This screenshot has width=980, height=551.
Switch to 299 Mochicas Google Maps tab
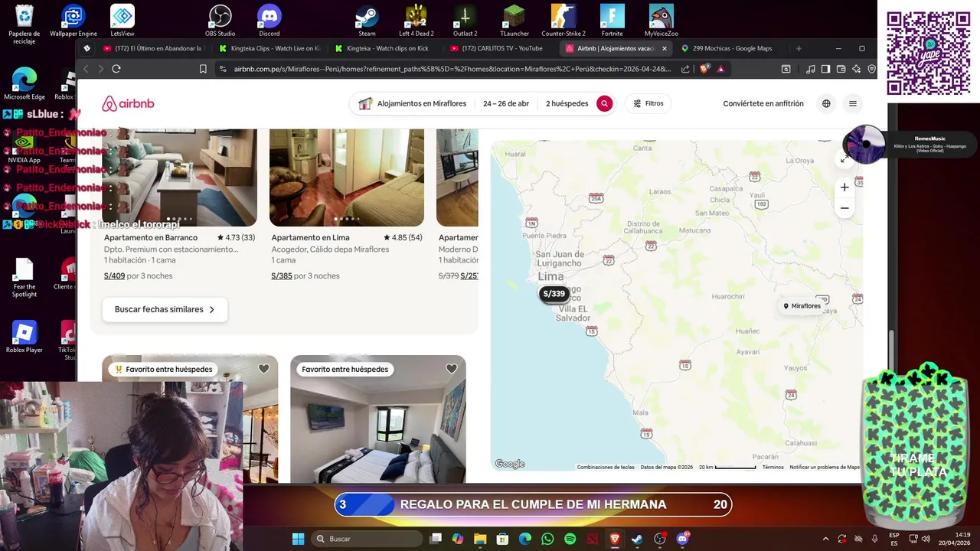click(x=731, y=48)
